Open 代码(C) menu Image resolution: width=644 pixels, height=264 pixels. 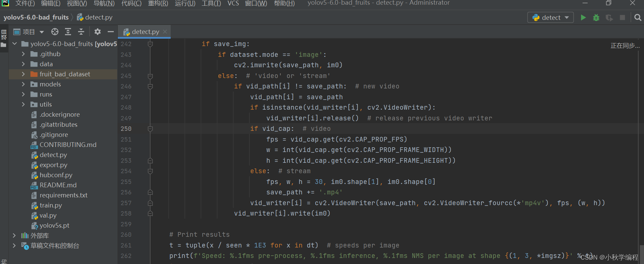point(131,3)
